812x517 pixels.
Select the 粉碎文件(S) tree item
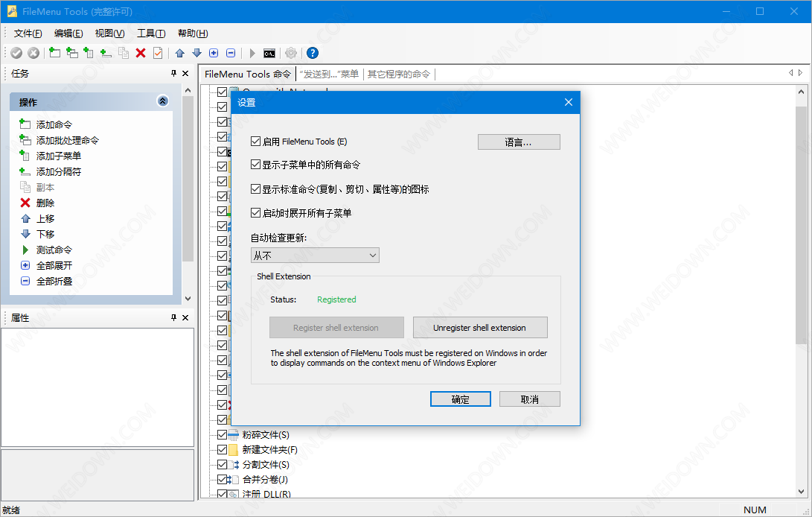coord(266,434)
